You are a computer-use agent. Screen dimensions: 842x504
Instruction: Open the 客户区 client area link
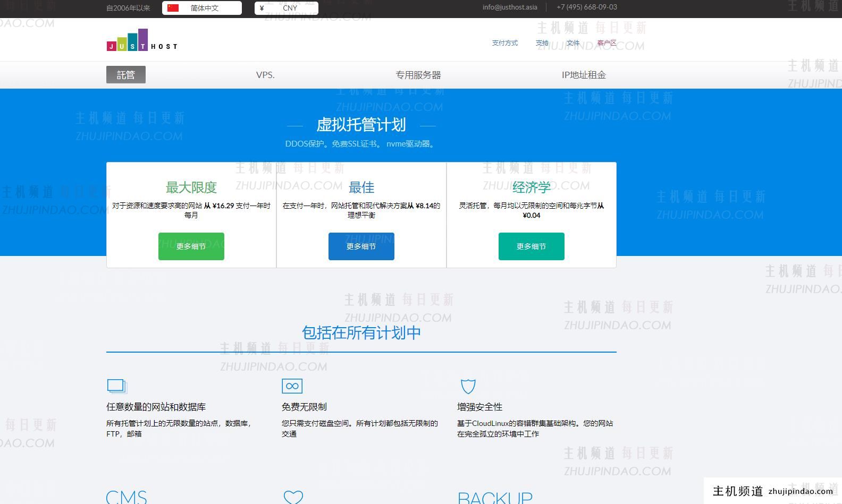click(607, 43)
